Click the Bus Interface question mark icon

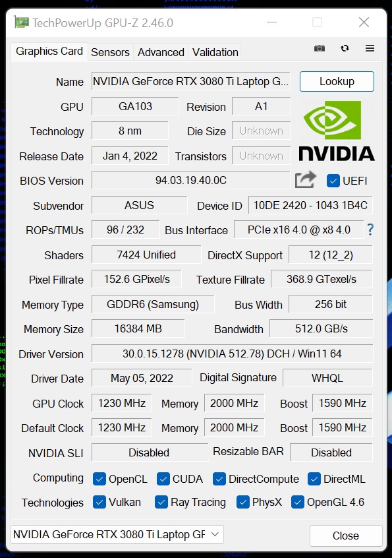coord(370,230)
